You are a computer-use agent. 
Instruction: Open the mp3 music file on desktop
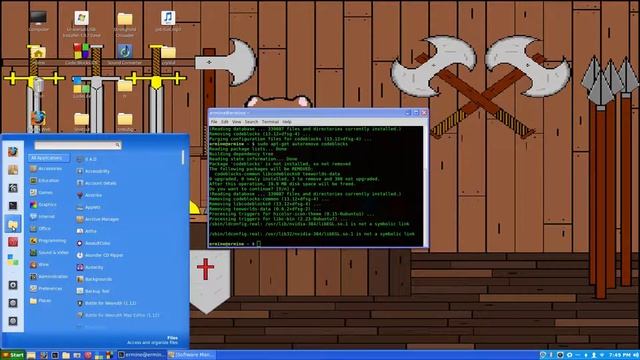click(x=168, y=21)
